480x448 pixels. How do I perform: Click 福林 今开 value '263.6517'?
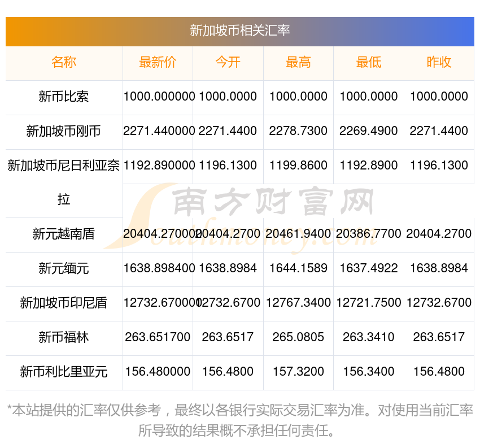(228, 337)
